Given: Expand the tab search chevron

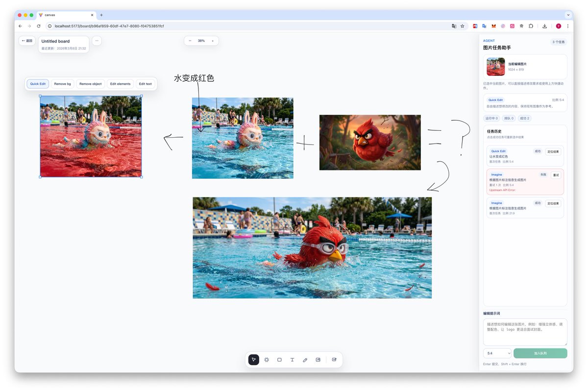Looking at the screenshot, I should (568, 15).
